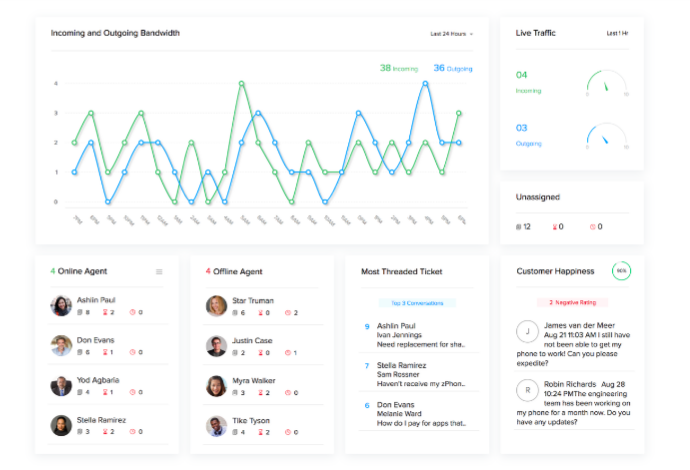690x470 pixels.
Task: Click the Customer Happiness percentage ring
Action: click(621, 271)
